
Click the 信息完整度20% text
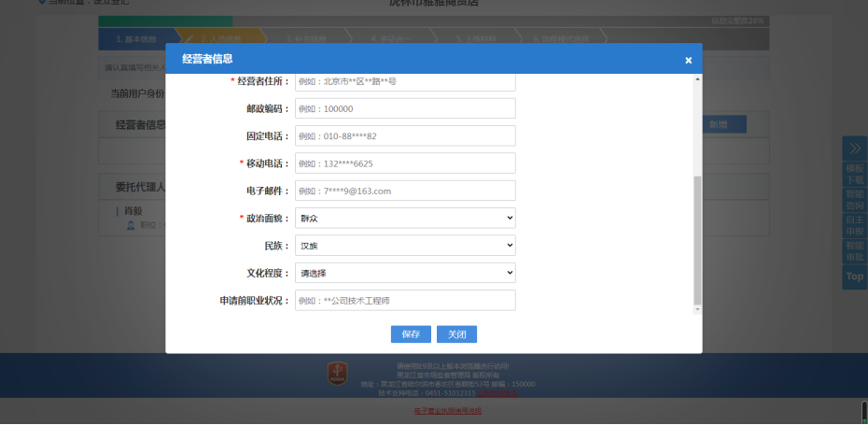737,21
